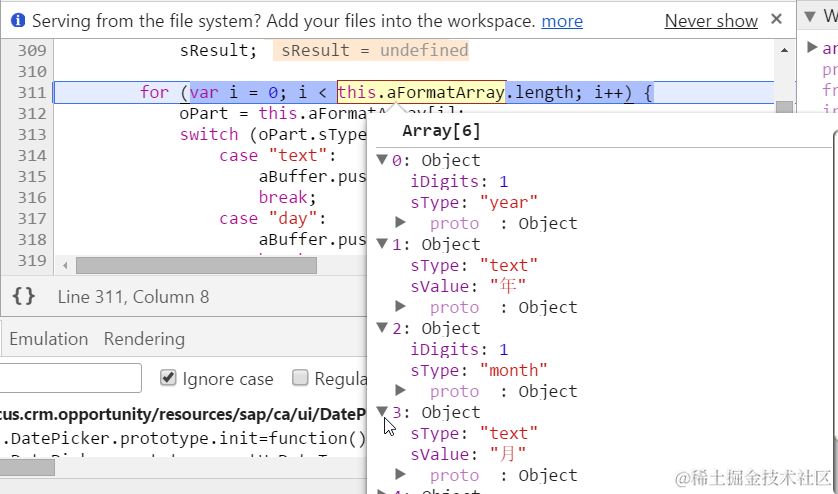Viewport: 838px width, 494px height.
Task: Collapse array item 1 Object
Action: coord(382,243)
